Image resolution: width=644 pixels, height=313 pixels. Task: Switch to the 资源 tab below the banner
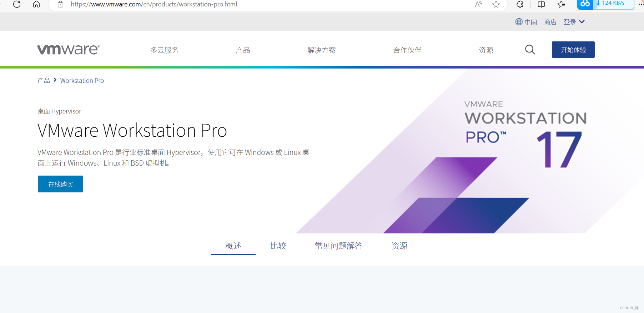tap(399, 246)
